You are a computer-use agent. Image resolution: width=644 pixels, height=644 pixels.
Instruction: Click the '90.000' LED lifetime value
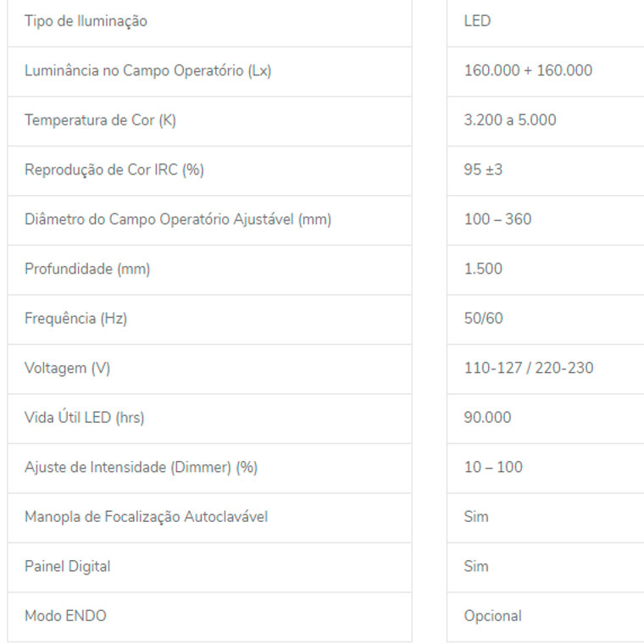(487, 418)
